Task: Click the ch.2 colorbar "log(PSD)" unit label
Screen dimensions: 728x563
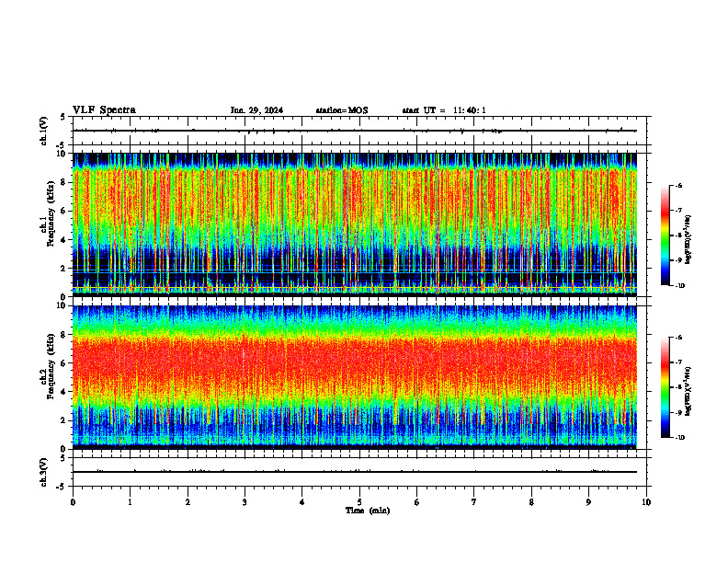Action: pyautogui.click(x=688, y=391)
